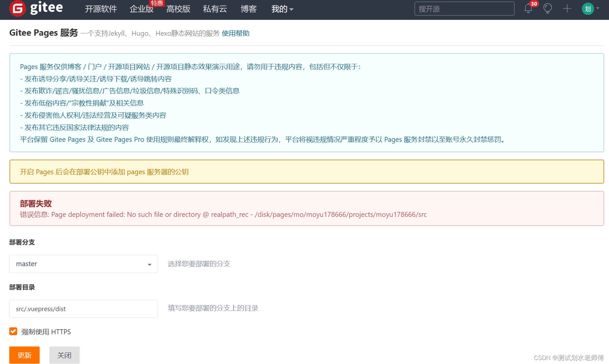The height and width of the screenshot is (364, 609).
Task: Open the 私有云 page
Action: (215, 9)
